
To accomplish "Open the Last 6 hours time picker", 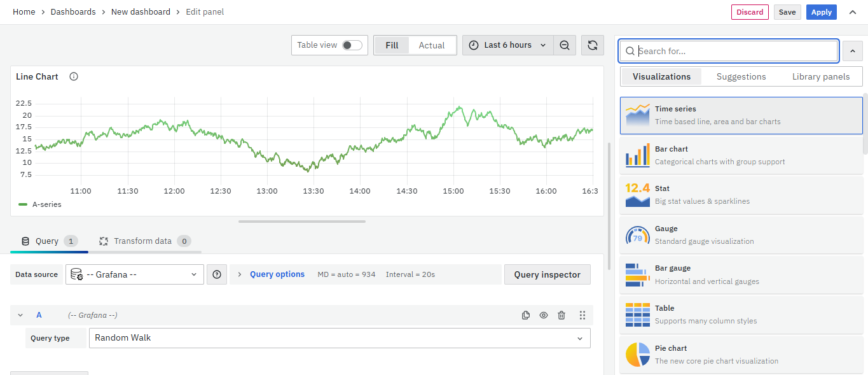I will point(507,45).
